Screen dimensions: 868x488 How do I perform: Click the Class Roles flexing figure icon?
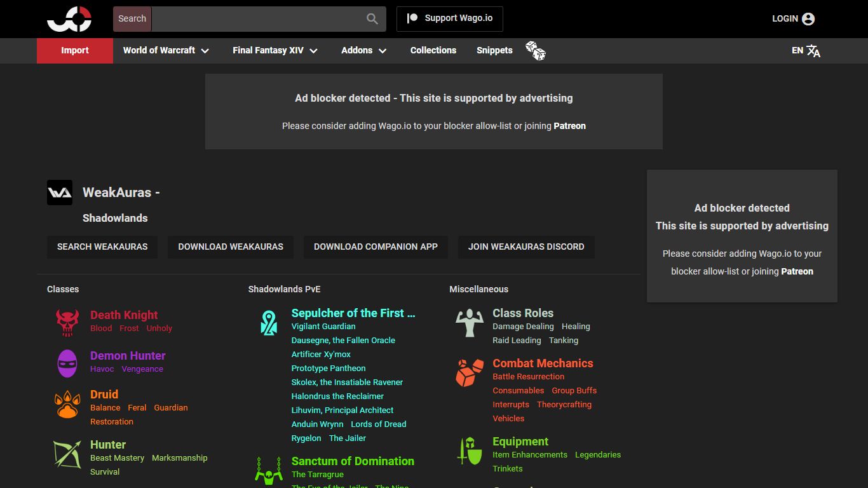click(470, 323)
